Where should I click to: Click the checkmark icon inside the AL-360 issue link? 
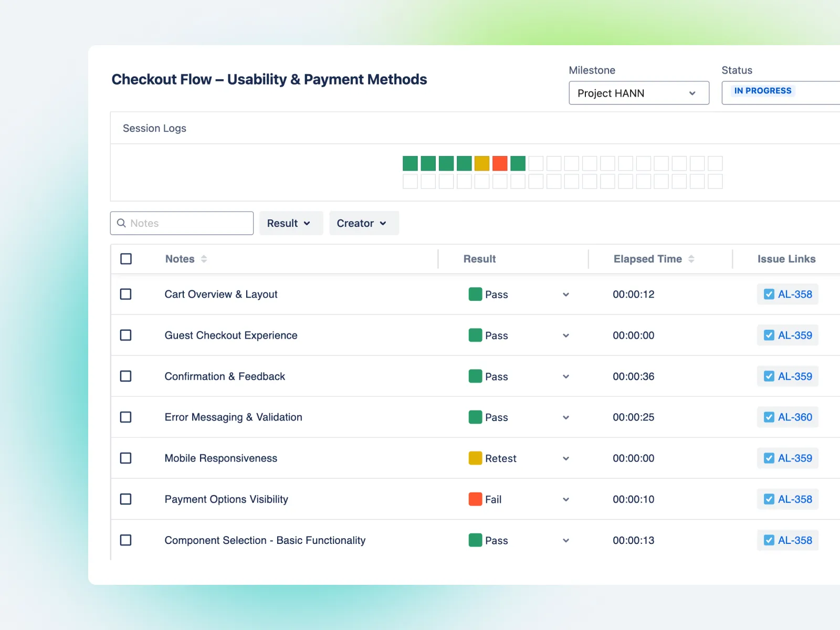(769, 417)
